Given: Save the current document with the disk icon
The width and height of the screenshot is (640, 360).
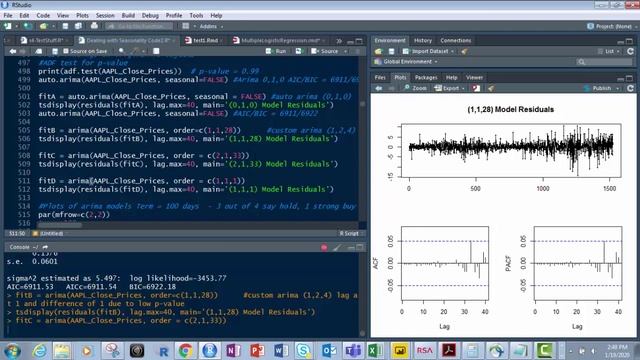Looking at the screenshot, I should tap(65, 26).
